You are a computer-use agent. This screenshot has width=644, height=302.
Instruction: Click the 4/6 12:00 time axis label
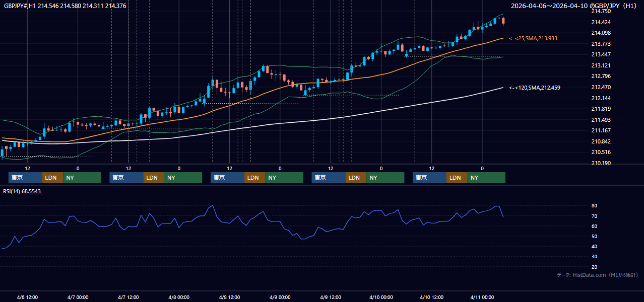coord(27,297)
